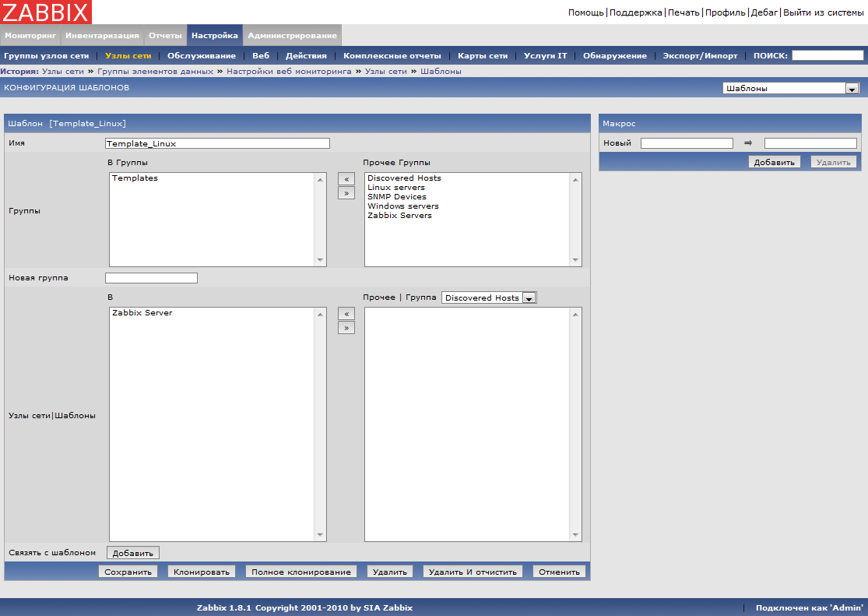868x616 pixels.
Task: Move selected host into template hosts arrow
Action: [x=346, y=314]
